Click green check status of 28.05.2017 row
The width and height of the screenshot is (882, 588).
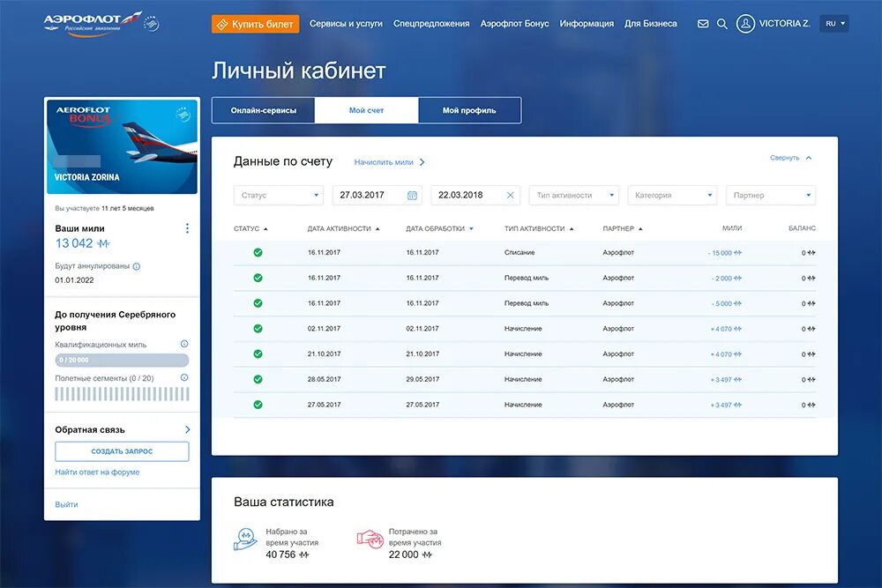tap(258, 379)
